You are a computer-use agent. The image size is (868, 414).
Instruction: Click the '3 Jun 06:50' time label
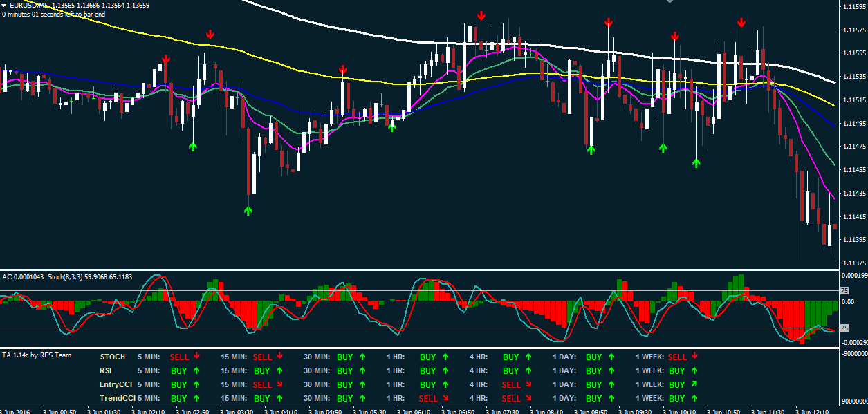point(456,411)
